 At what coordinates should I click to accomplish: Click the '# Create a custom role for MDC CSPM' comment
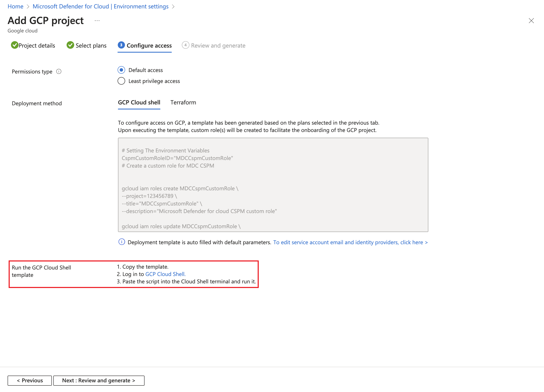pos(168,165)
